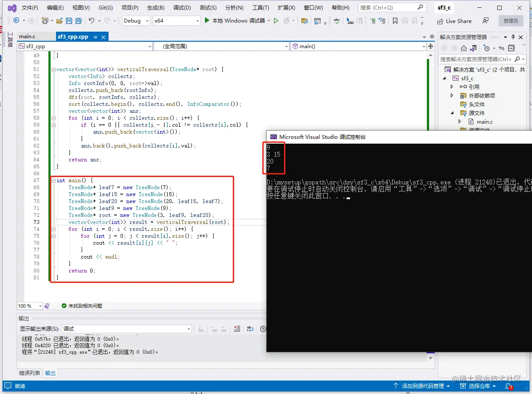Click the Start Without Debugging outline play icon
The image size is (532, 394).
coord(276,20)
